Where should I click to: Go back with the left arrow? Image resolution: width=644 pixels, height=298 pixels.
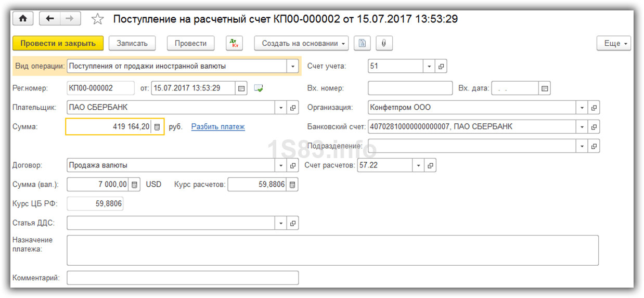pyautogui.click(x=50, y=19)
